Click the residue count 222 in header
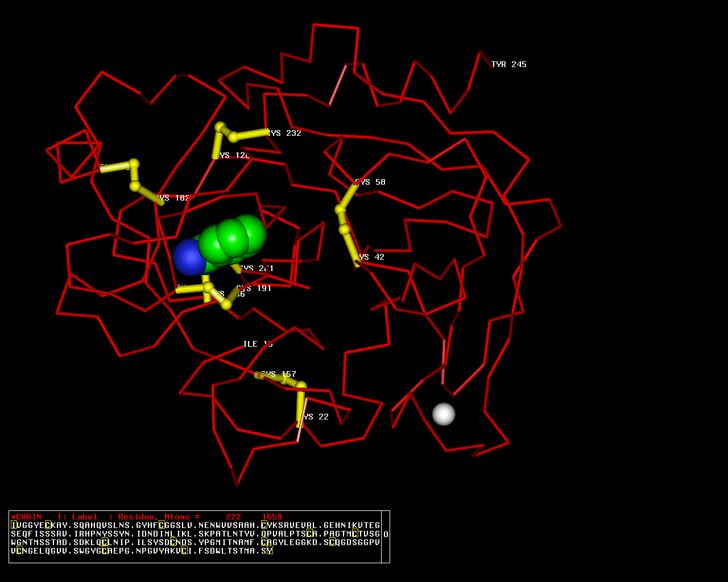Image resolution: width=728 pixels, height=582 pixels. coord(233,517)
